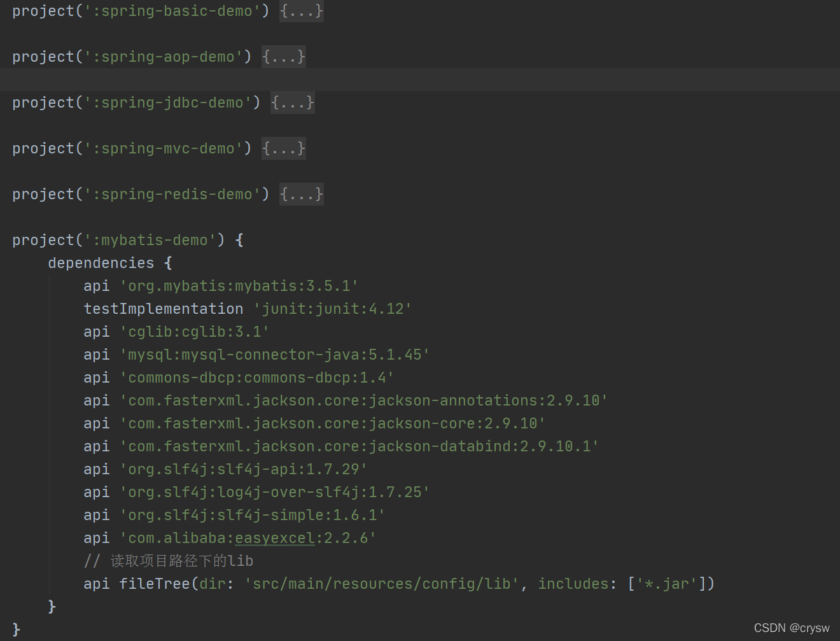Click the underlined easyexcel dependency string
This screenshot has width=840, height=641.
pos(275,539)
